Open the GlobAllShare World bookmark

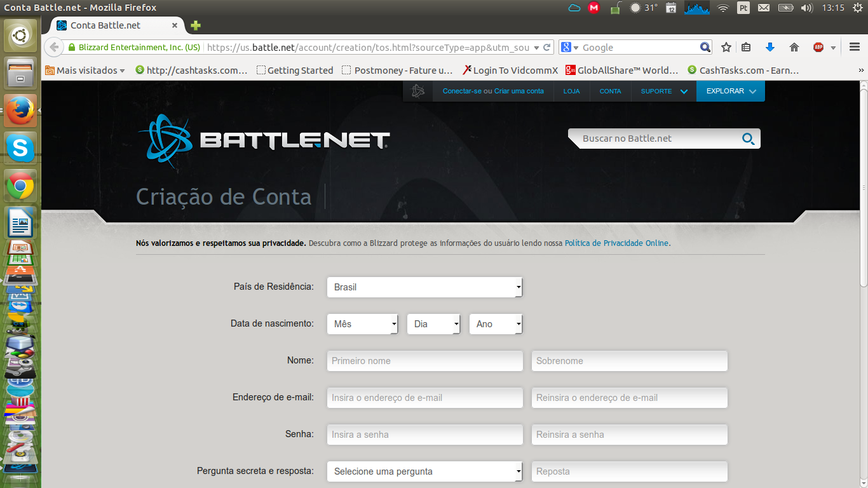(622, 71)
